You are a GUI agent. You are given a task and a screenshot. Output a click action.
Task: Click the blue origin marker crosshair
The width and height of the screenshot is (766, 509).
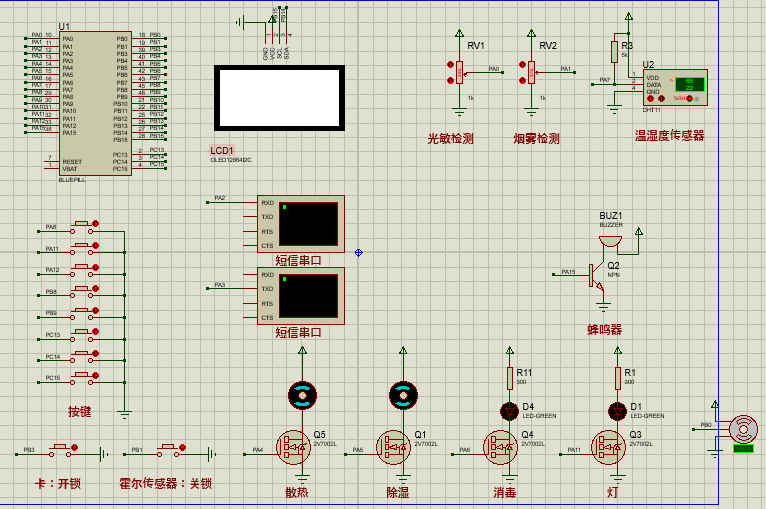click(359, 253)
